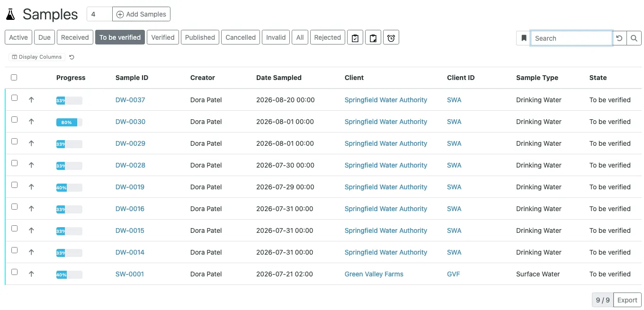644x310 pixels.
Task: Switch to the Active filter
Action: pyautogui.click(x=18, y=37)
